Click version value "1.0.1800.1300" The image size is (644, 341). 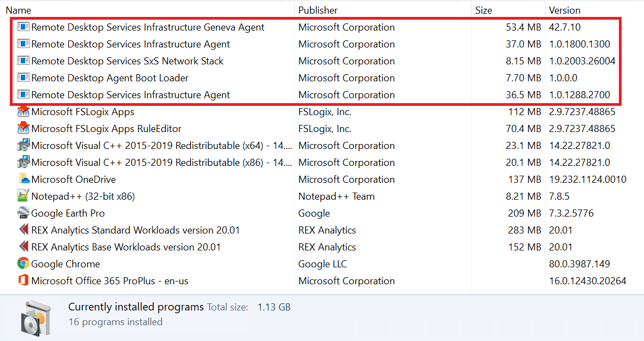(x=580, y=44)
